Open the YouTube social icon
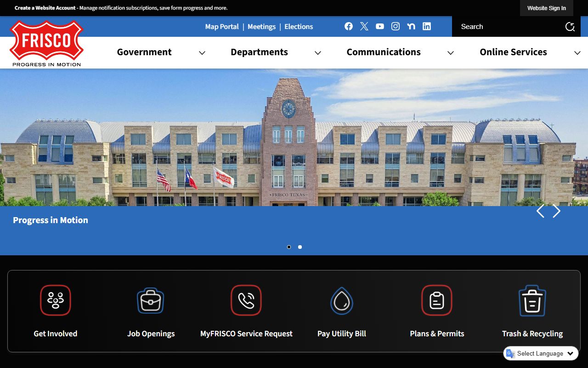This screenshot has height=368, width=588. pyautogui.click(x=380, y=26)
